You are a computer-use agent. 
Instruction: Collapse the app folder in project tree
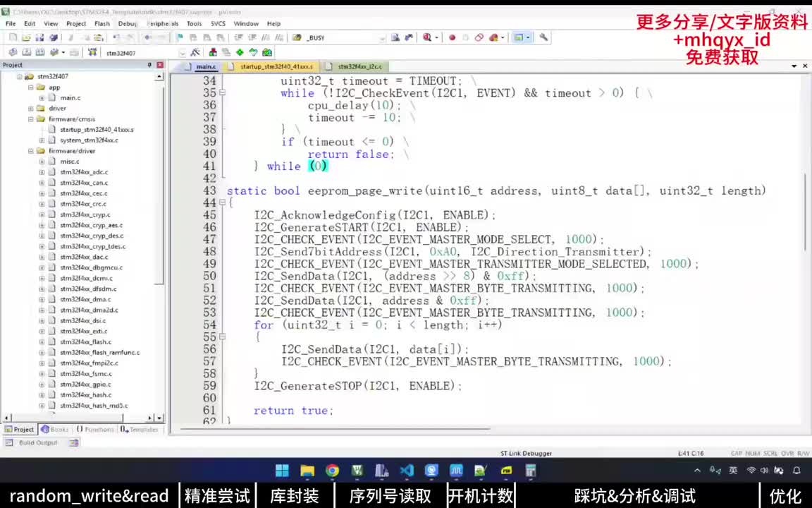click(31, 87)
